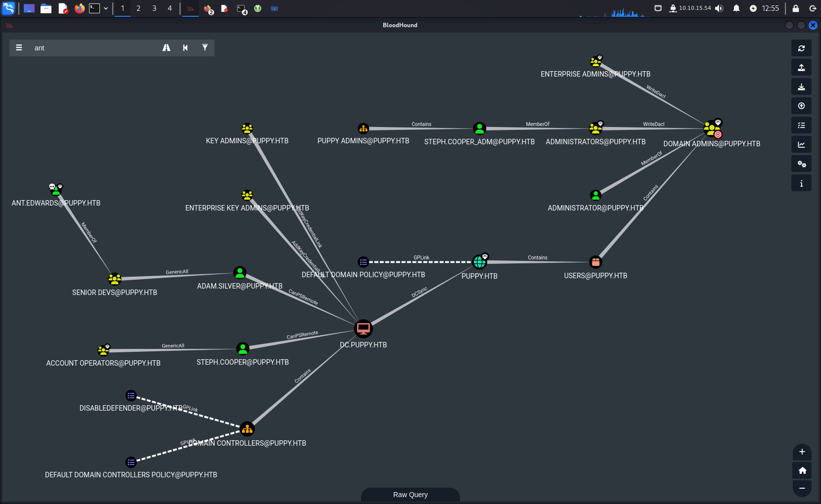Launch Firefox from the top panel
821x504 pixels.
[80, 8]
